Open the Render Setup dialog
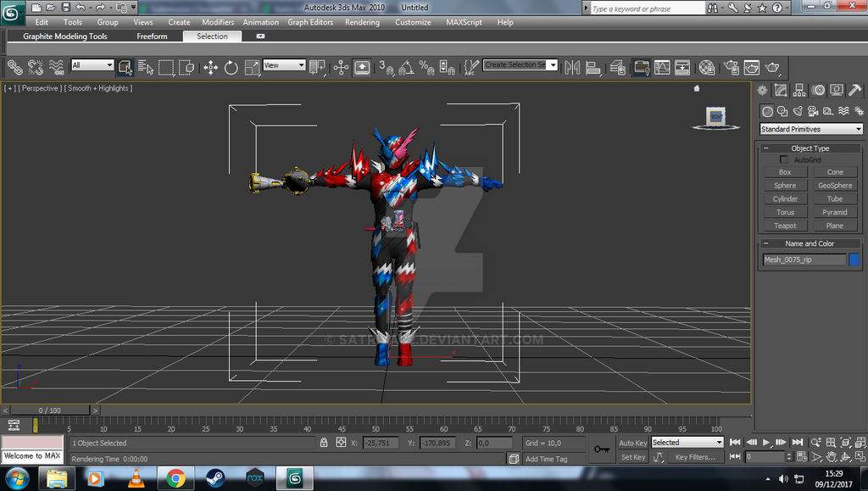The image size is (868, 491). pyautogui.click(x=732, y=68)
